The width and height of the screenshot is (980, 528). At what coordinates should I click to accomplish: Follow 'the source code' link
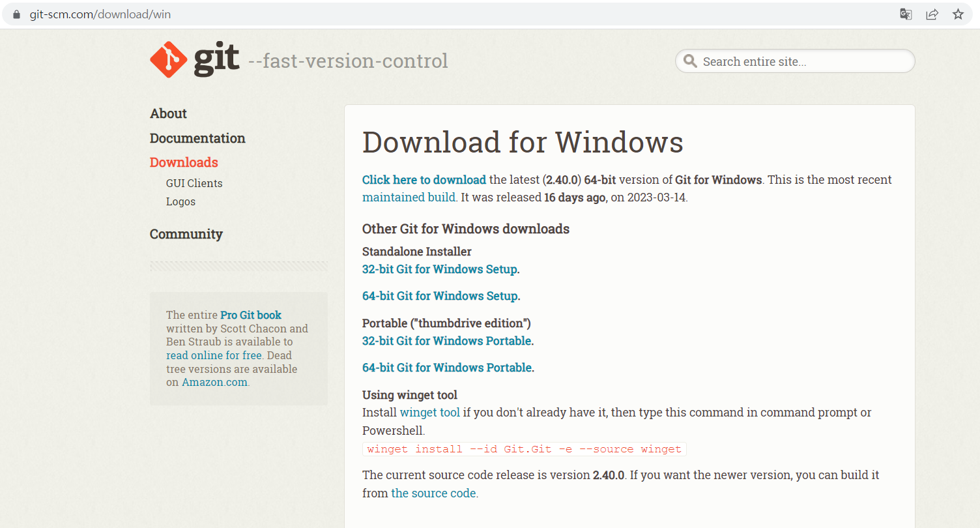(x=433, y=493)
